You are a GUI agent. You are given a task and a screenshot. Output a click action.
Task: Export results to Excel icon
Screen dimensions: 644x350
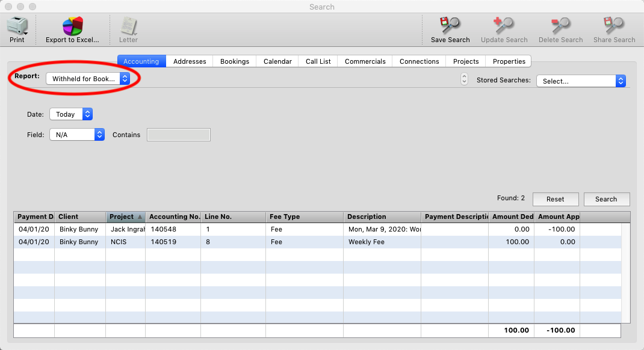[73, 26]
